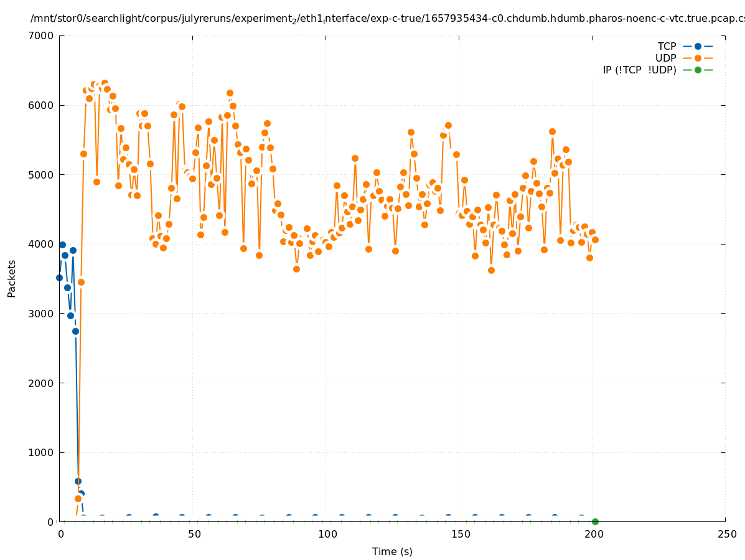Image resolution: width=745 pixels, height=560 pixels.
Task: Click the green data point at 200 seconds
Action: pos(595,521)
